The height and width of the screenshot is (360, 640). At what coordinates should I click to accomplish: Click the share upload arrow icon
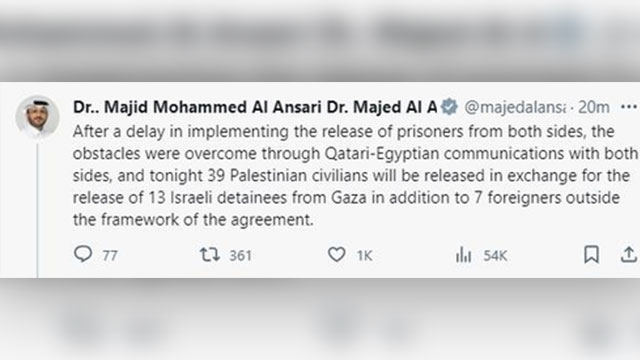(x=629, y=254)
